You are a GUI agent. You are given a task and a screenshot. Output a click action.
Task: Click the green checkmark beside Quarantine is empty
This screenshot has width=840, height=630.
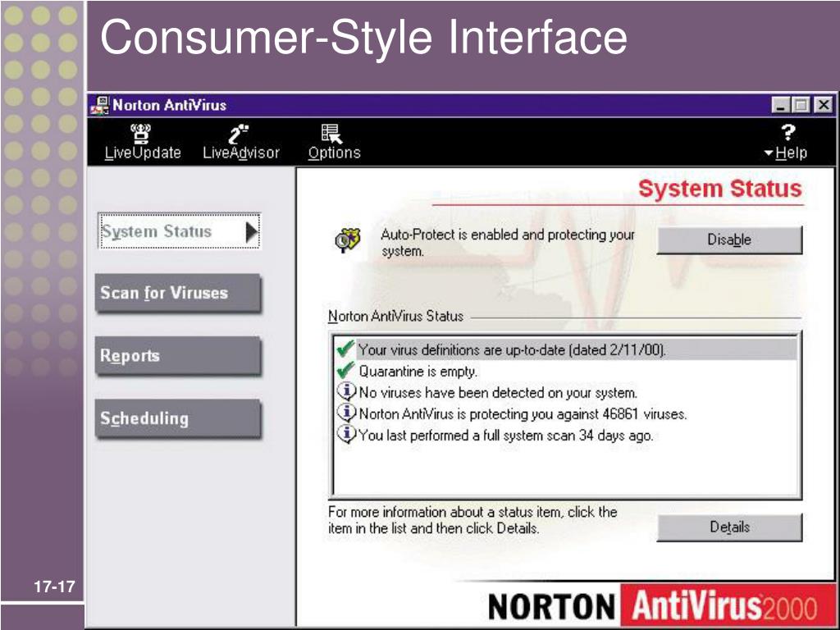pos(345,370)
